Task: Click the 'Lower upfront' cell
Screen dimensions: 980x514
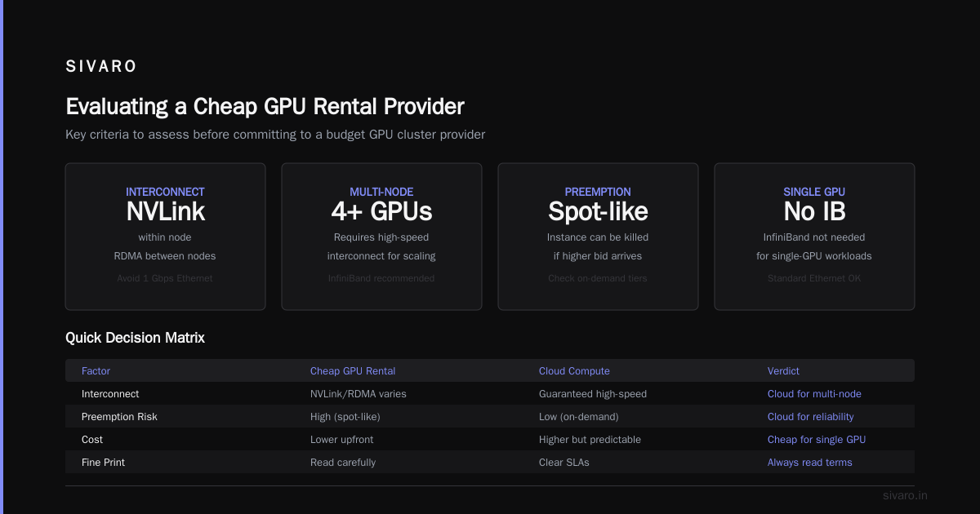Action: tap(342, 440)
